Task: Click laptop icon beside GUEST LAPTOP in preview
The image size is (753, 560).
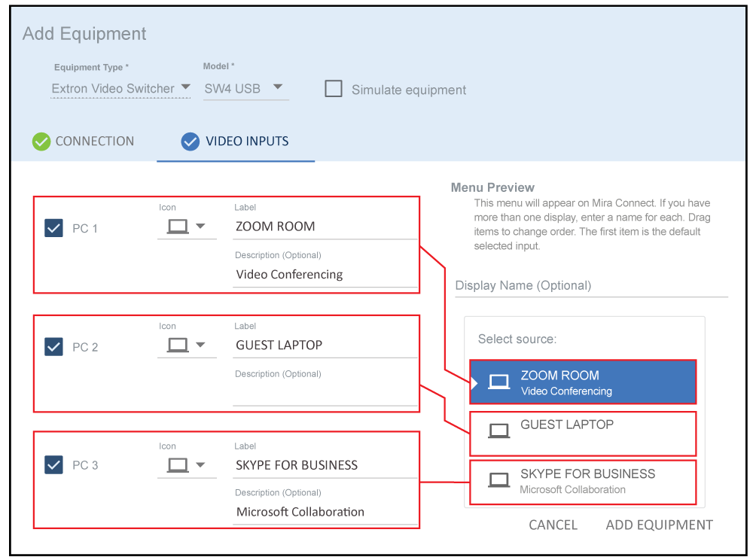Action: point(498,431)
